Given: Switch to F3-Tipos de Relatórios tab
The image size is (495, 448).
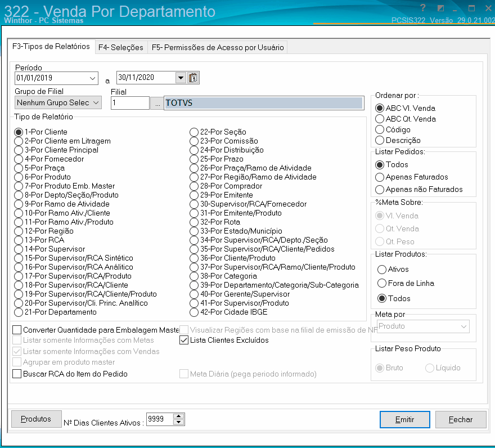Looking at the screenshot, I should coord(51,47).
